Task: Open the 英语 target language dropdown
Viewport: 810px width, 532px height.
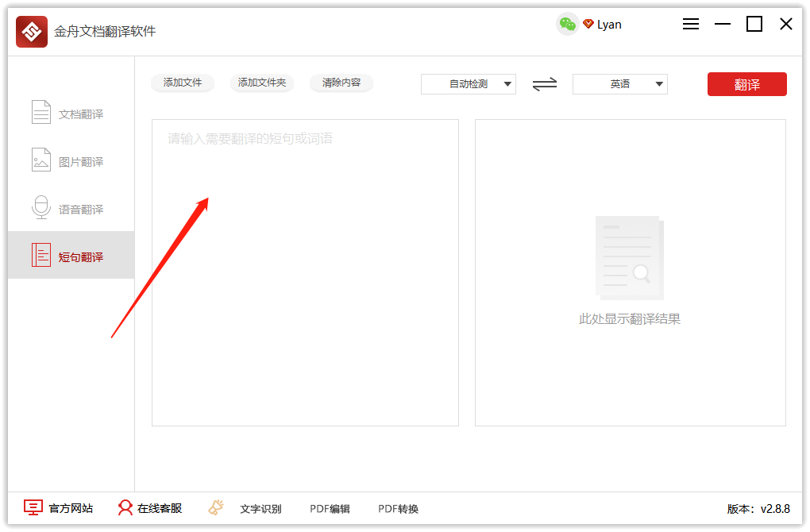Action: (620, 84)
